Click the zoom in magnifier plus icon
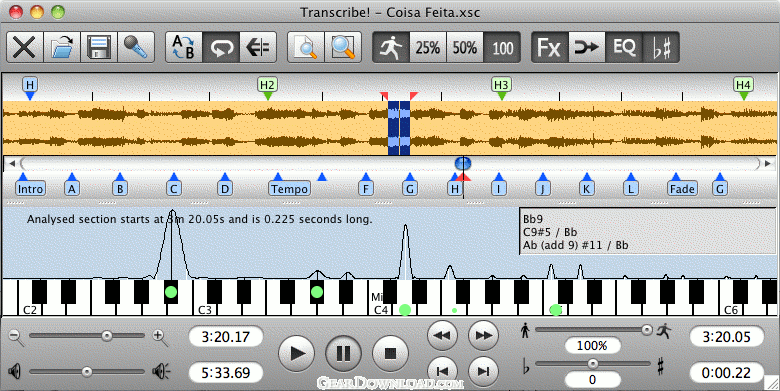 (x=161, y=337)
